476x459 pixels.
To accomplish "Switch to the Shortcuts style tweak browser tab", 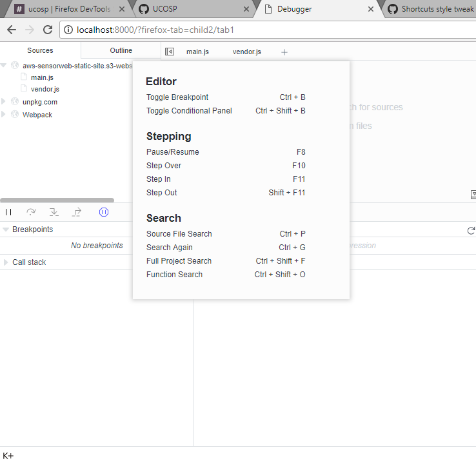I will pos(431,9).
